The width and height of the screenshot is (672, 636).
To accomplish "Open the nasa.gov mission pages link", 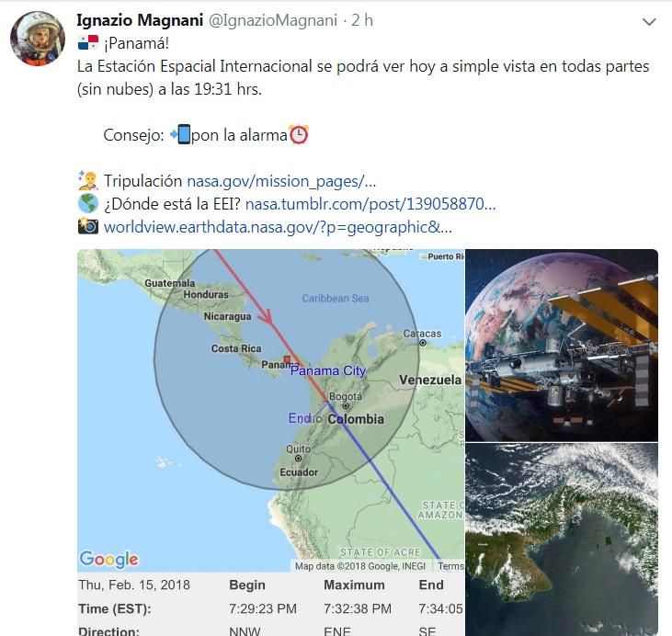I will click(281, 181).
